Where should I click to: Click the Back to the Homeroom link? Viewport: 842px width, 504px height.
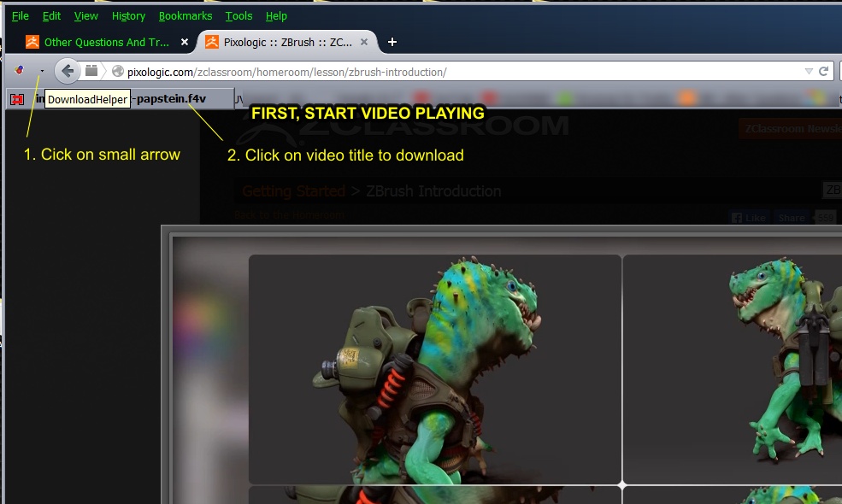click(x=289, y=215)
